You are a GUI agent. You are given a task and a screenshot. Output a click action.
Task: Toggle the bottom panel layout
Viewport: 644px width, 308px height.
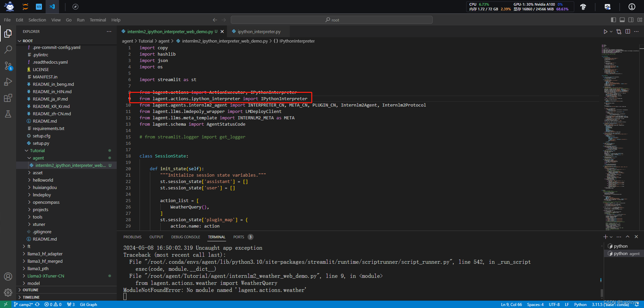[x=622, y=20]
